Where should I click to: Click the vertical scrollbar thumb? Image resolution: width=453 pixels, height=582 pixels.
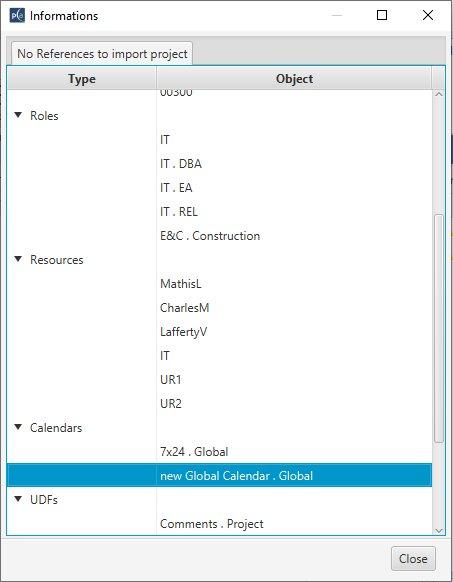[439, 328]
